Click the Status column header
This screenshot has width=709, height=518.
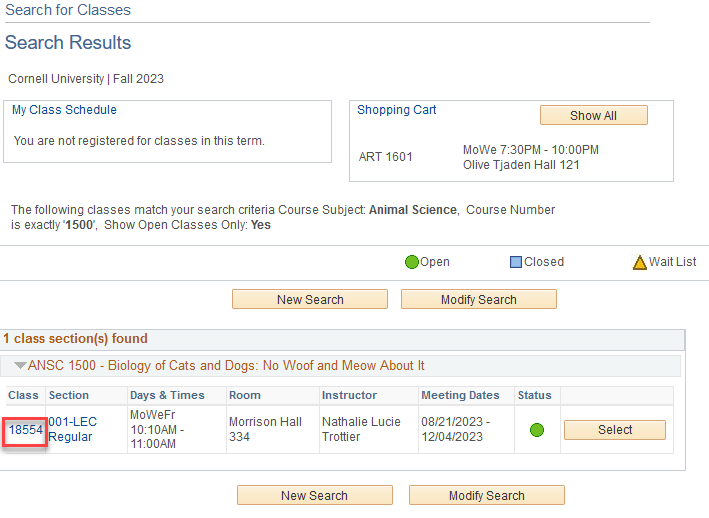534,396
